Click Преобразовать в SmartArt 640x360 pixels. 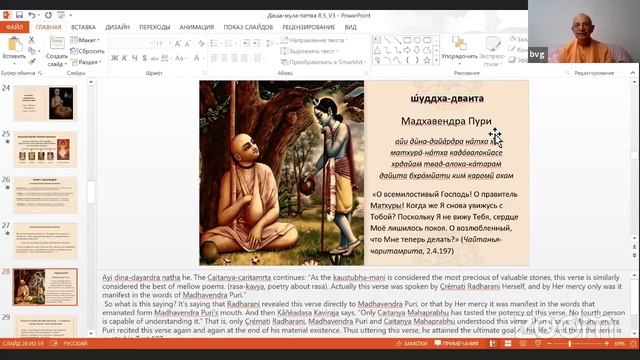[x=323, y=62]
